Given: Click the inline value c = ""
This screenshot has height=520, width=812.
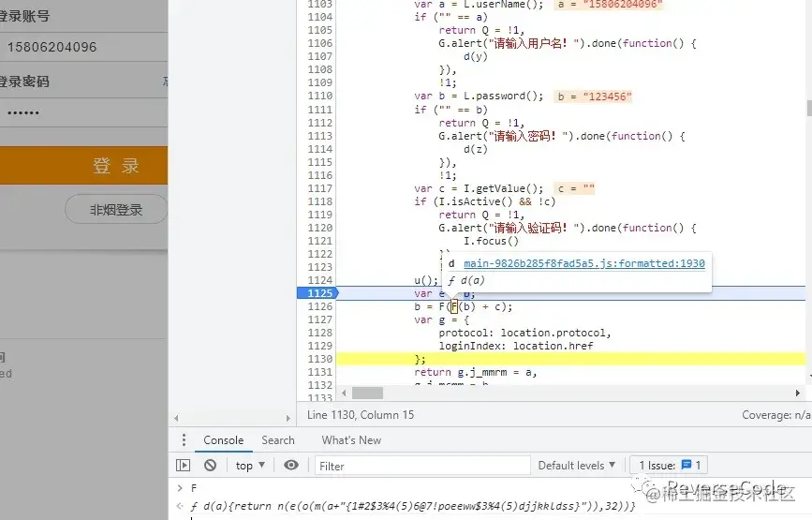Looking at the screenshot, I should [x=574, y=188].
